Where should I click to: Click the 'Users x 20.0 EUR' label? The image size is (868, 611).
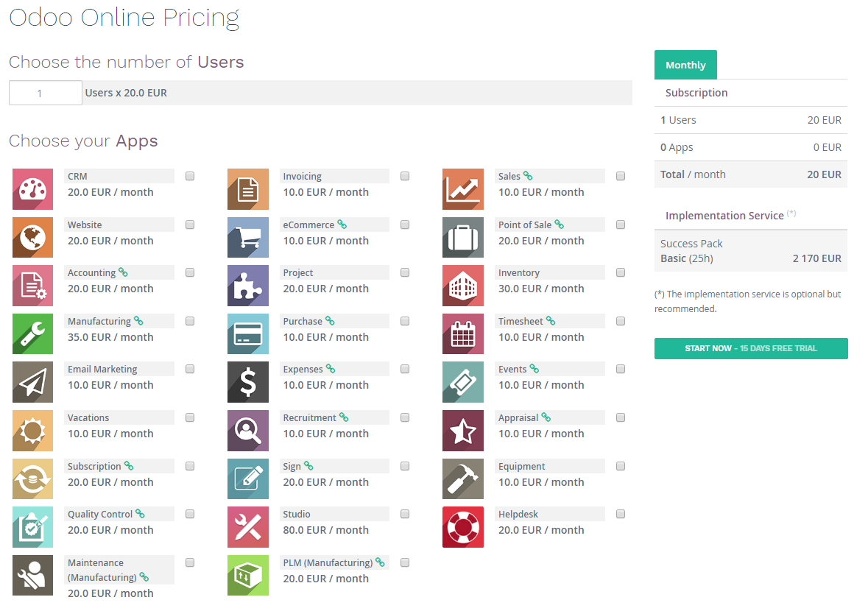tap(126, 93)
